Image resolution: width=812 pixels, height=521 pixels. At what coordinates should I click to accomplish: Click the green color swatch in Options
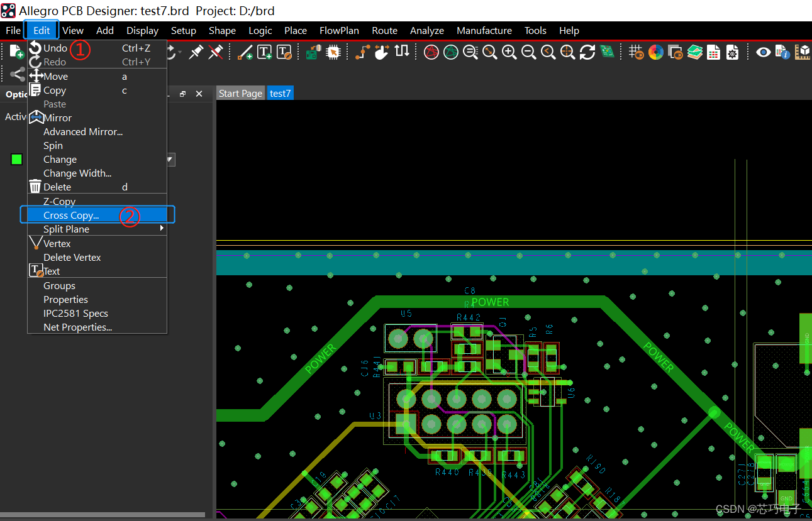coord(16,159)
